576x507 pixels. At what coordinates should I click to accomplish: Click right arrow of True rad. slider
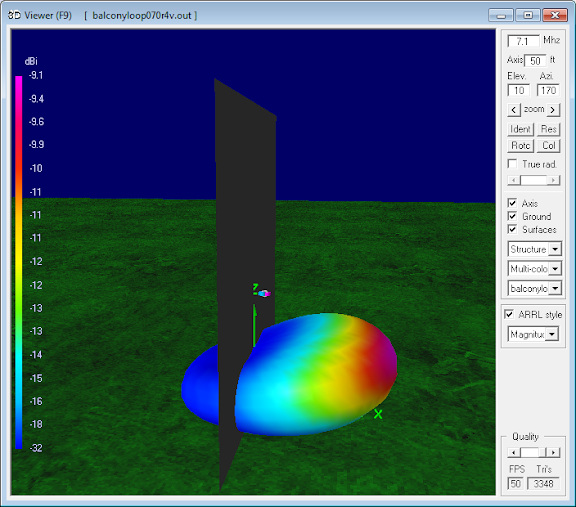pyautogui.click(x=553, y=180)
